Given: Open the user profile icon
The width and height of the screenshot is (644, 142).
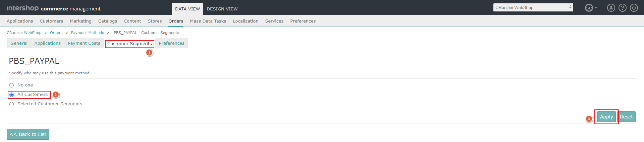Looking at the screenshot, I should [611, 8].
